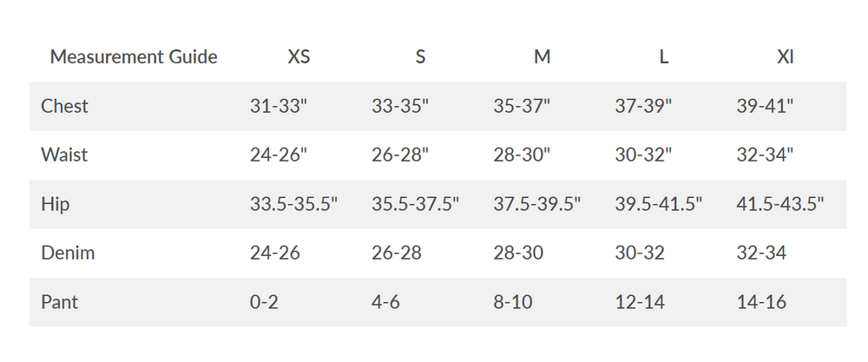Click the M pant size 8-10

pos(513,302)
